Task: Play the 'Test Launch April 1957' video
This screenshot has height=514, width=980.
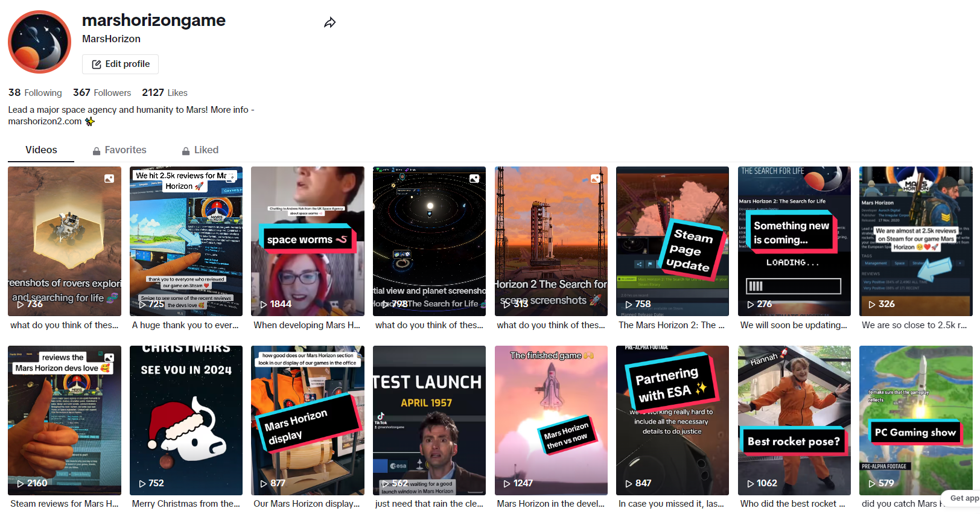Action: point(429,420)
